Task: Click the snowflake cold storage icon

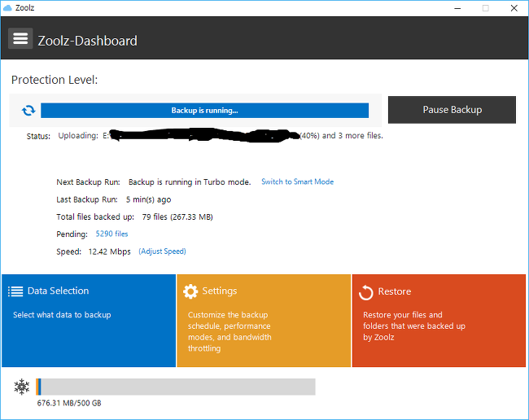Action: [22, 387]
